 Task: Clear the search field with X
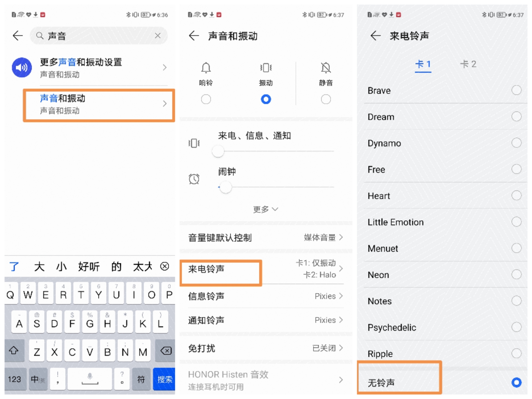[x=158, y=36]
